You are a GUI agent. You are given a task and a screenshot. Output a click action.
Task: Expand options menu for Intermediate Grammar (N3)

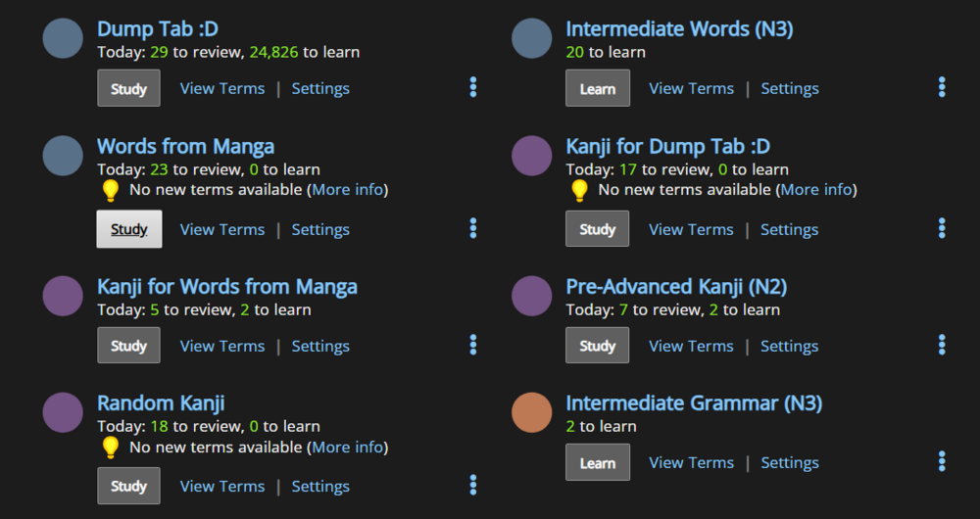(942, 462)
